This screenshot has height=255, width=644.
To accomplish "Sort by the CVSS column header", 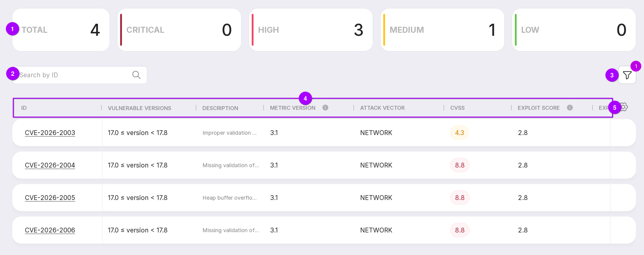I will [457, 108].
